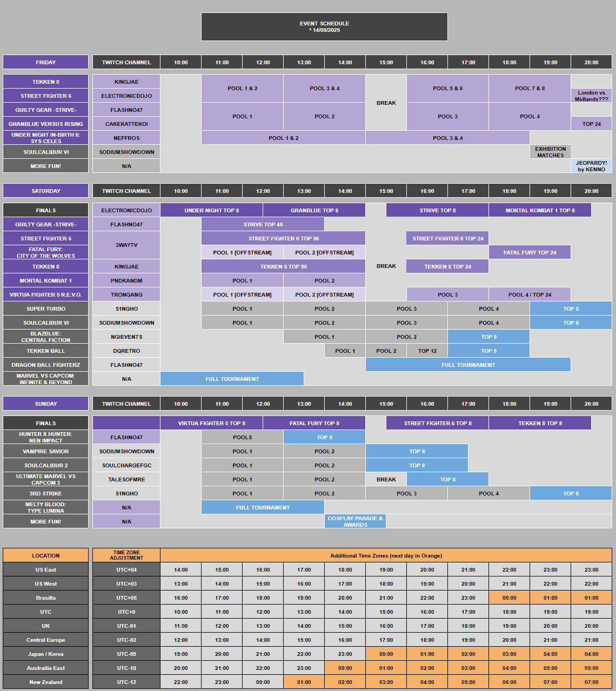Image resolution: width=616 pixels, height=691 pixels.
Task: Click the 'London vs Midlands???' cell
Action: [591, 96]
